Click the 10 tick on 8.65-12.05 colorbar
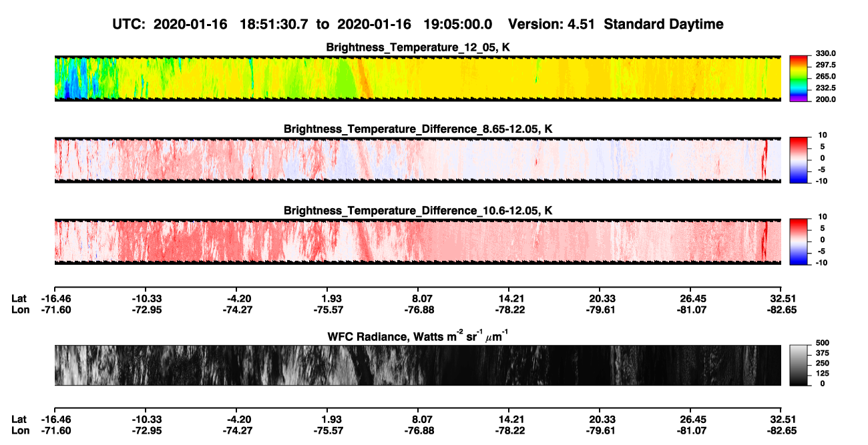 click(x=823, y=135)
